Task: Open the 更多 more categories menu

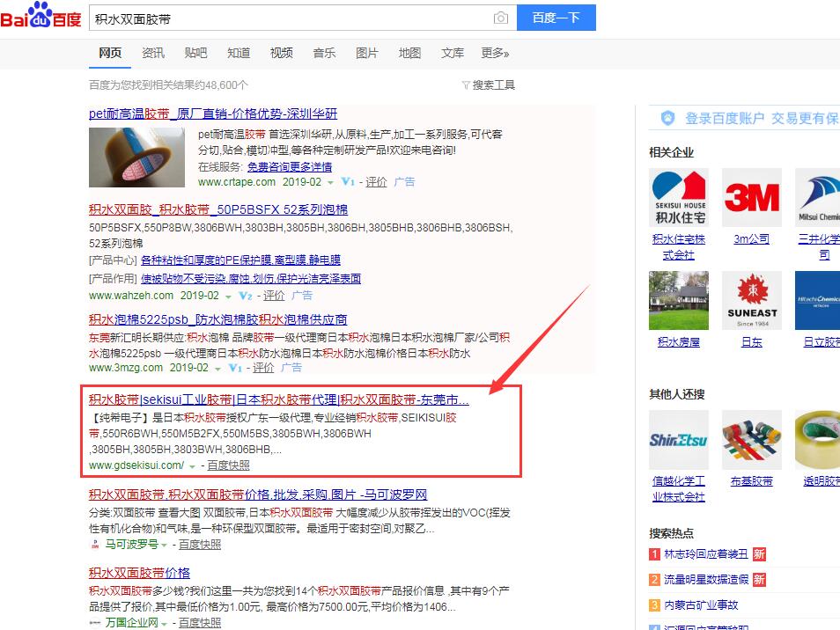Action: [495, 54]
